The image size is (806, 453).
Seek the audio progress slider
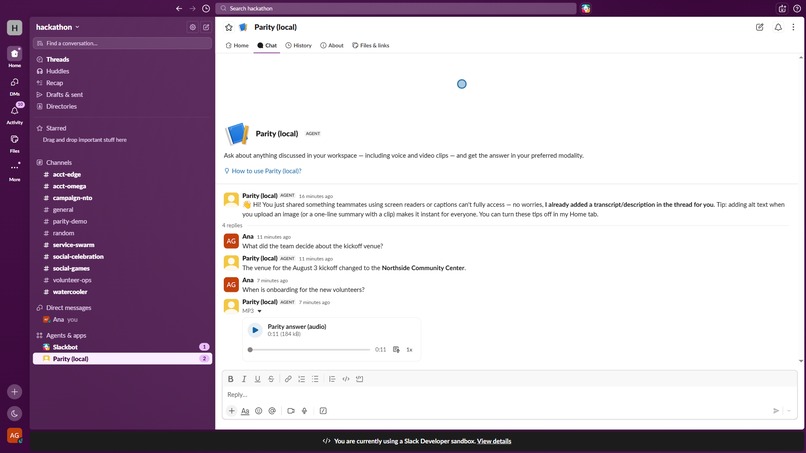[x=309, y=350]
